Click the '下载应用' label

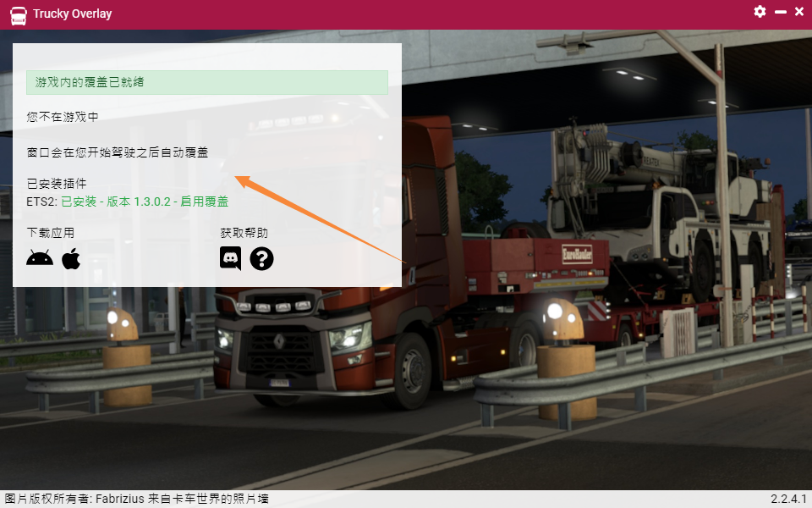point(51,233)
